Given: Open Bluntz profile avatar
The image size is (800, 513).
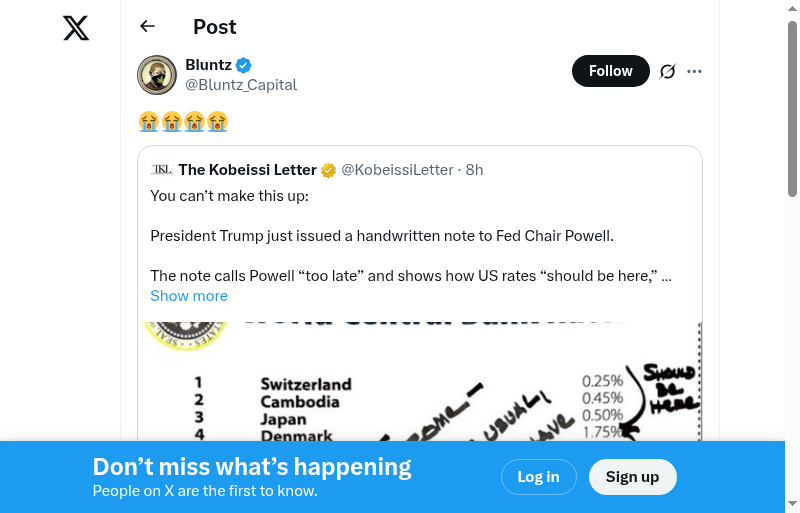Looking at the screenshot, I should pos(157,75).
